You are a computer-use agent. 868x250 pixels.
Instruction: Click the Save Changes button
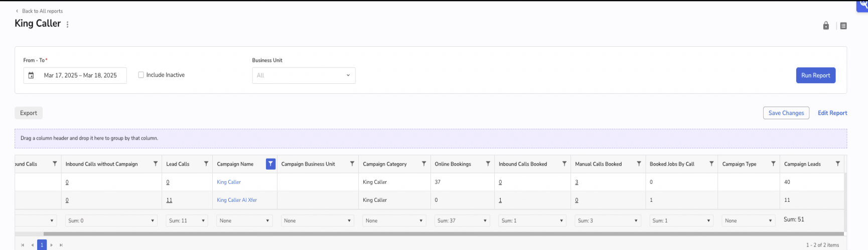pos(786,113)
